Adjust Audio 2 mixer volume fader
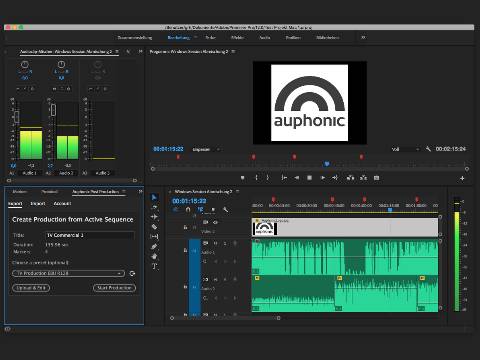 pyautogui.click(x=53, y=110)
